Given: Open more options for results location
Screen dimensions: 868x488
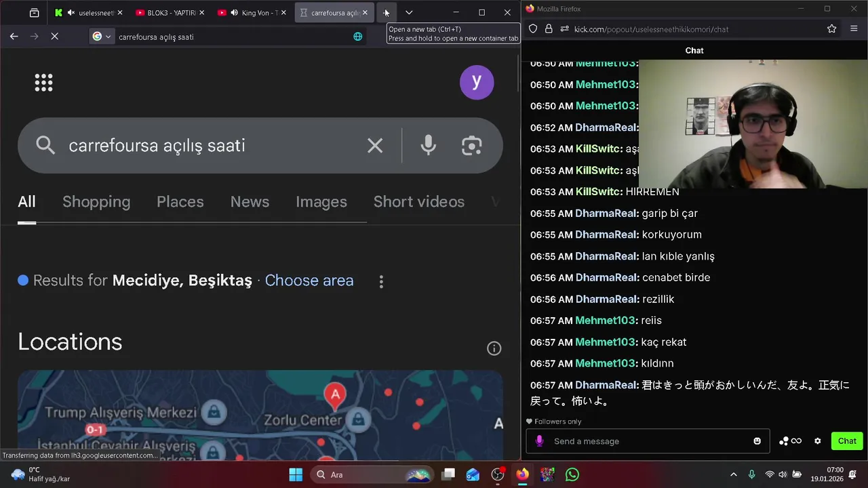Looking at the screenshot, I should point(381,281).
